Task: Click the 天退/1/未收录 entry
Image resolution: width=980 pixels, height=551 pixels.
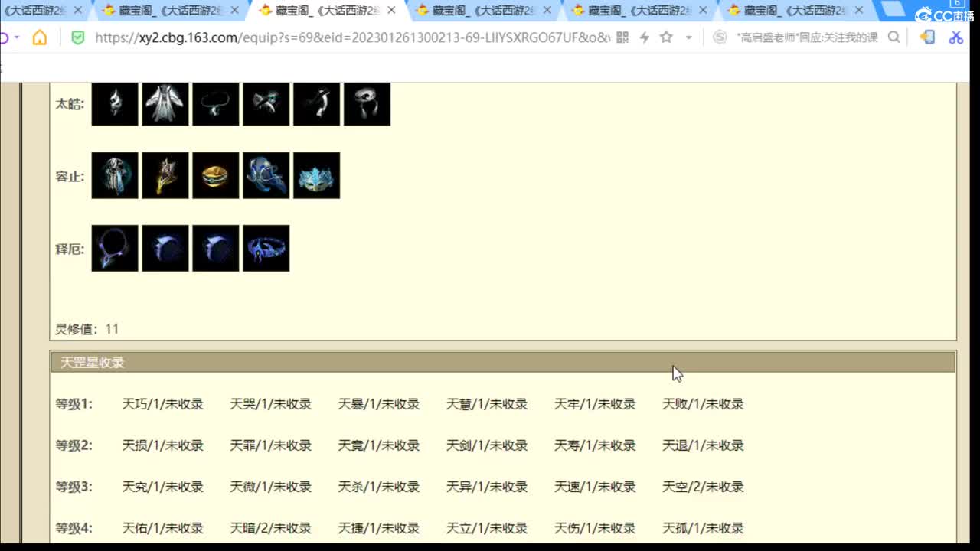Action: [x=703, y=445]
